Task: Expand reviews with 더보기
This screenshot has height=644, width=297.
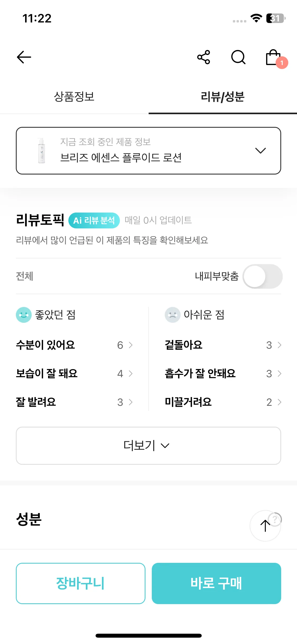Action: click(148, 446)
